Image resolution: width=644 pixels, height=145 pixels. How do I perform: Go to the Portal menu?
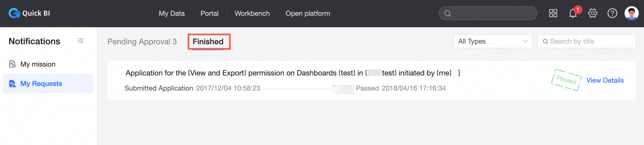pyautogui.click(x=210, y=13)
